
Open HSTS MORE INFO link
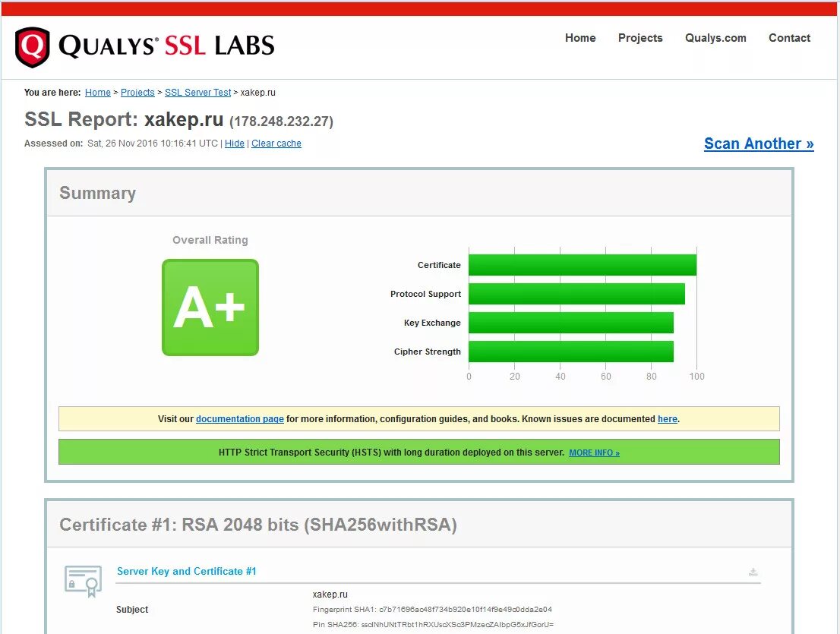[x=594, y=453]
